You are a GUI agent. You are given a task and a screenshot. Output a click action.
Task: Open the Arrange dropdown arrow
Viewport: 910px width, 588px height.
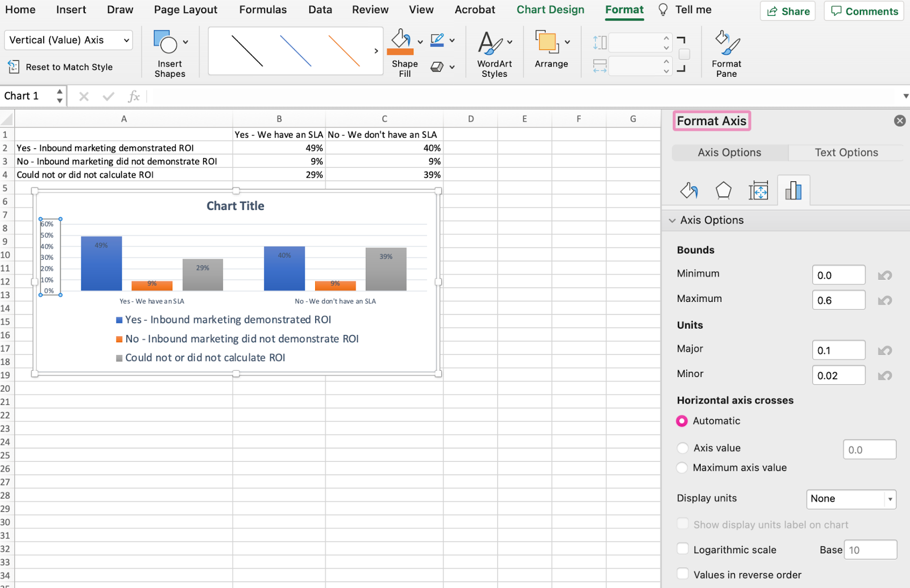[567, 42]
